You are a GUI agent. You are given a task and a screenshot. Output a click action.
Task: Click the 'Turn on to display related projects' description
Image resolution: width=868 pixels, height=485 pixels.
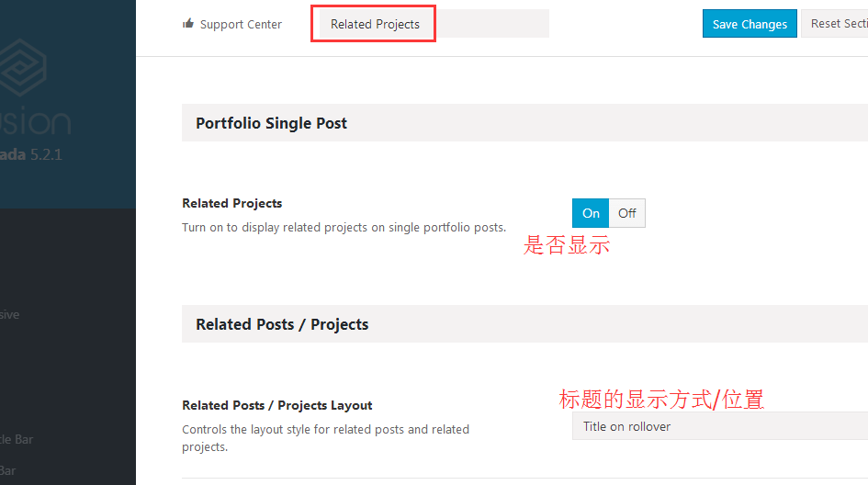click(344, 228)
